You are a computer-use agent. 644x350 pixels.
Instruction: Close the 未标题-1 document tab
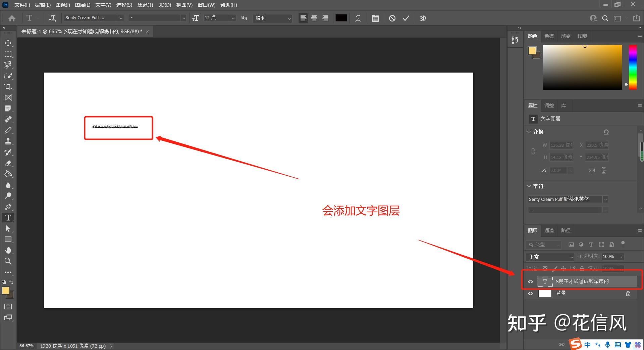147,32
